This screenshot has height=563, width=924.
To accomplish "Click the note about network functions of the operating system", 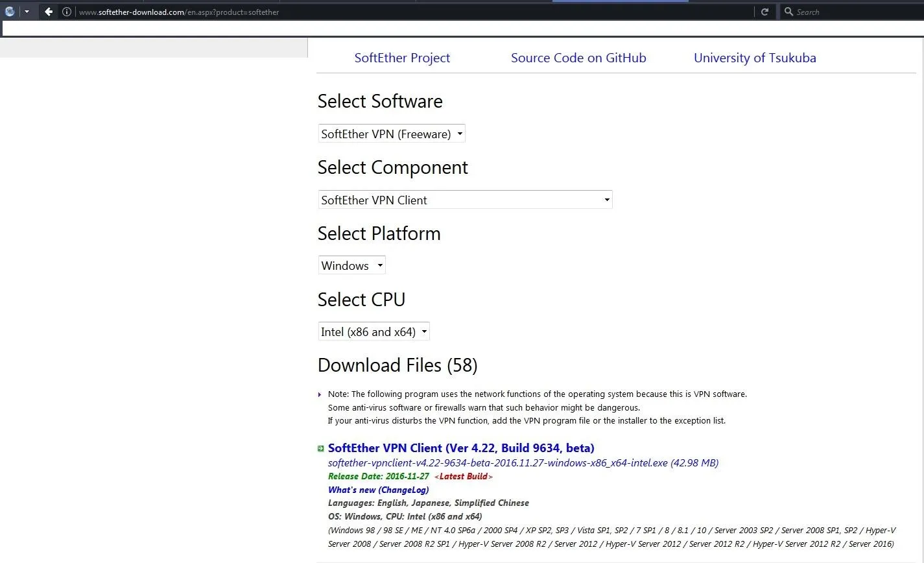I will (x=537, y=394).
